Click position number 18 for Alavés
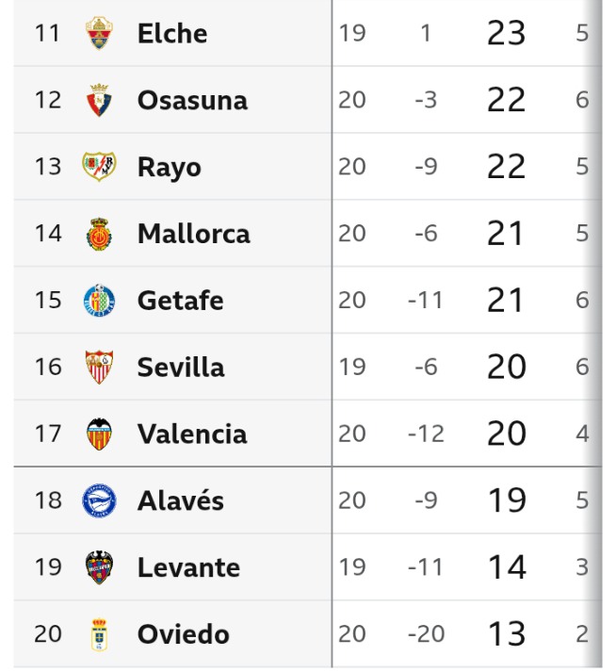This screenshot has width=616, height=672. [48, 500]
